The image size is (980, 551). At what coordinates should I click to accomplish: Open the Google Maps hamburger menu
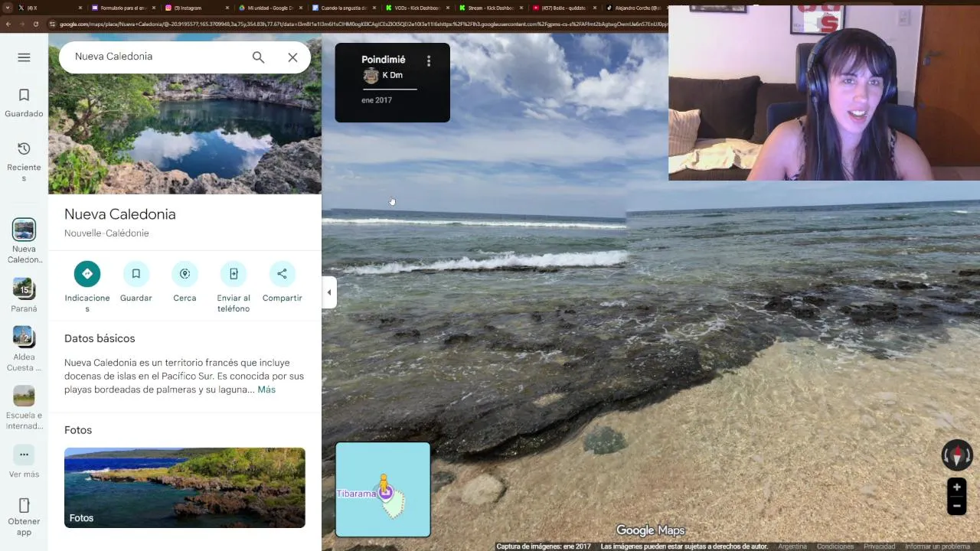pos(24,57)
